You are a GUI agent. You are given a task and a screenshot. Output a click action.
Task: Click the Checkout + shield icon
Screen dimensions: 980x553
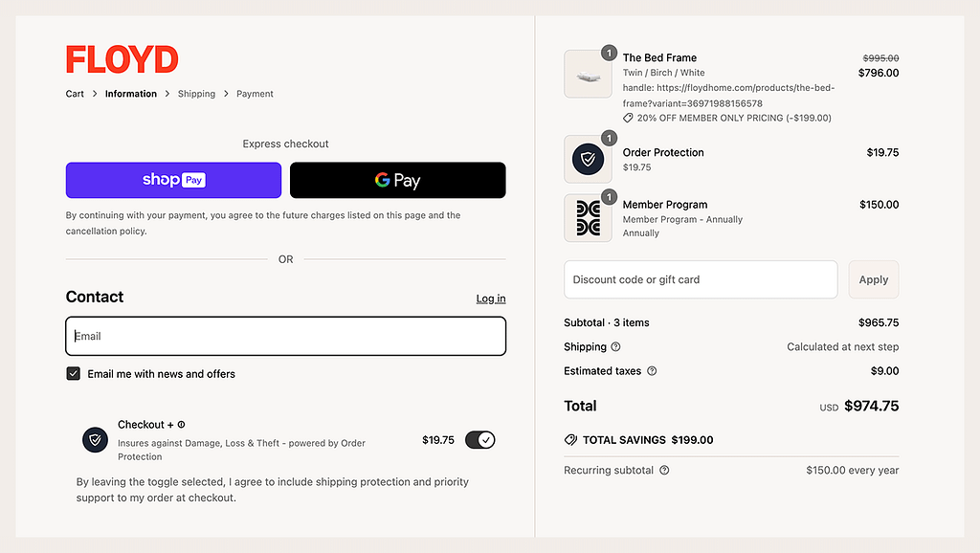click(95, 440)
